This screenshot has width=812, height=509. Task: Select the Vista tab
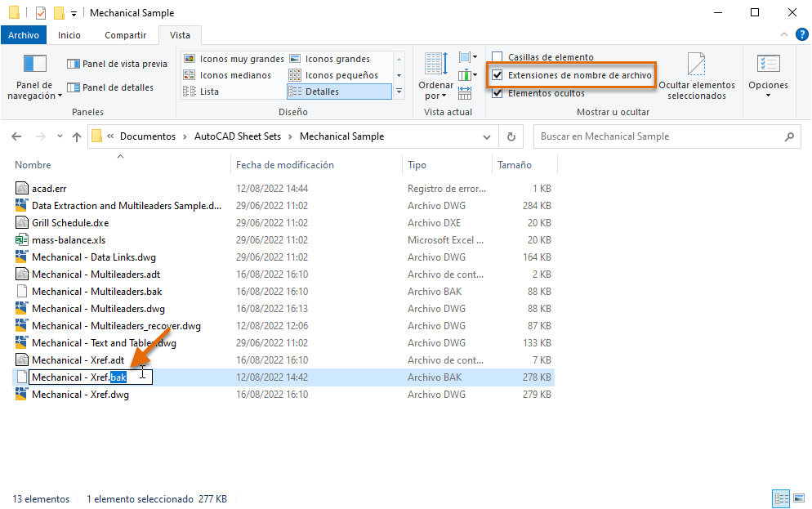click(180, 35)
